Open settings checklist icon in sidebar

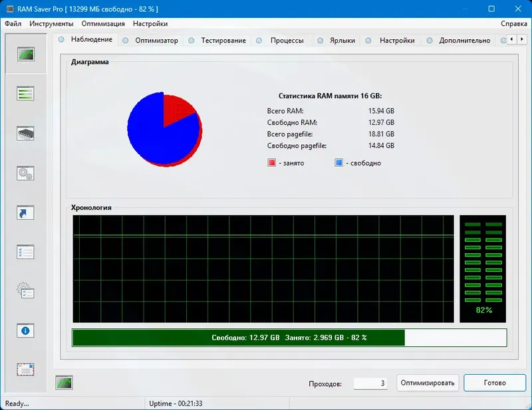25,253
